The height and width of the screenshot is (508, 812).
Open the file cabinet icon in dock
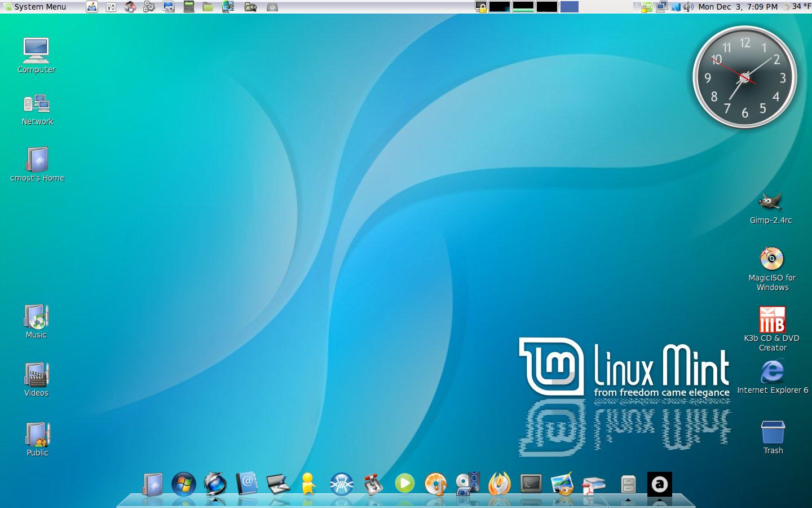pyautogui.click(x=628, y=484)
